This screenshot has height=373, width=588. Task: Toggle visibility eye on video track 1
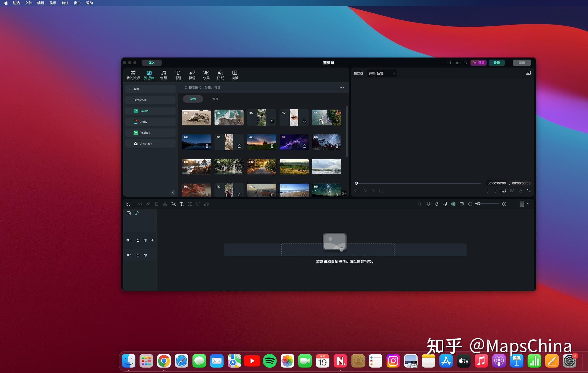153,240
